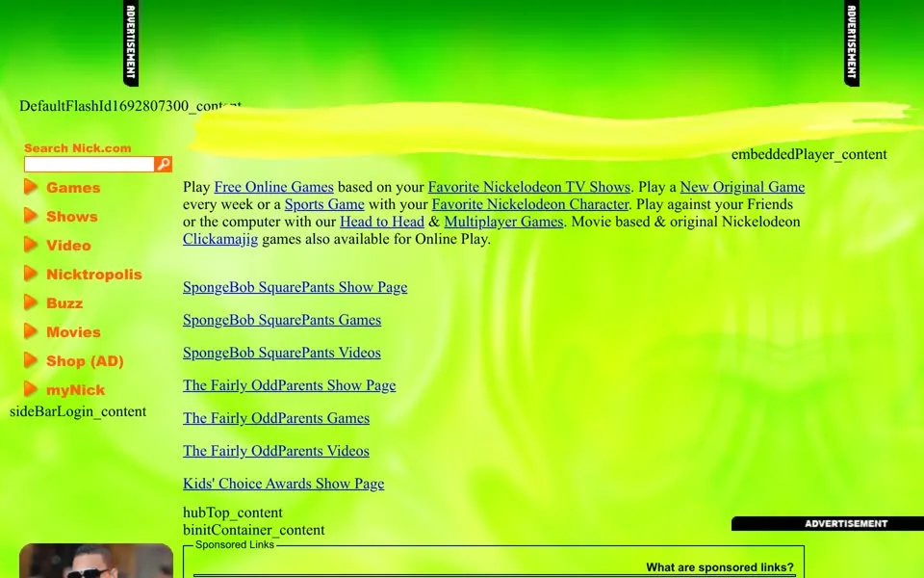Follow the New Original Game link
This screenshot has width=924, height=578.
pyautogui.click(x=742, y=187)
